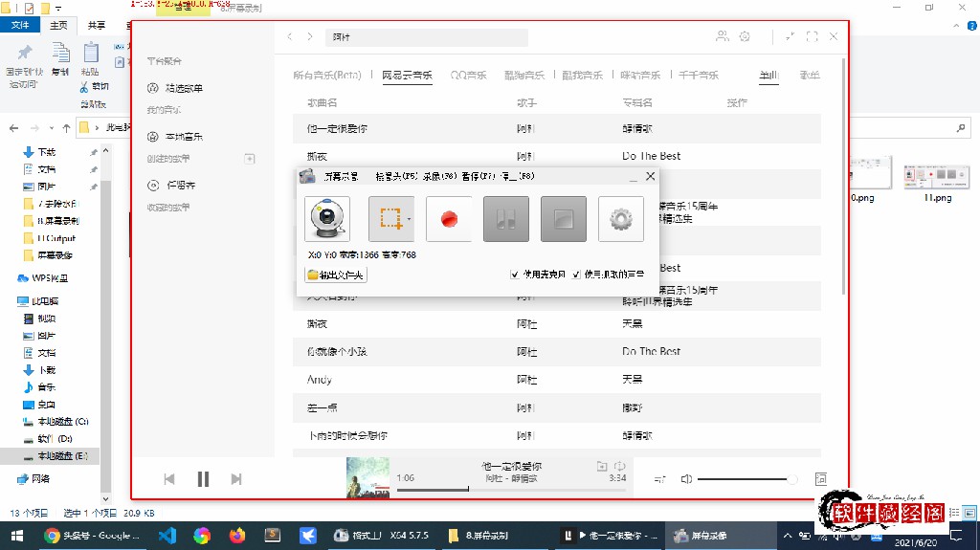Screen dimensions: 980x550
Task: Select song row Andy
Action: tap(556, 380)
